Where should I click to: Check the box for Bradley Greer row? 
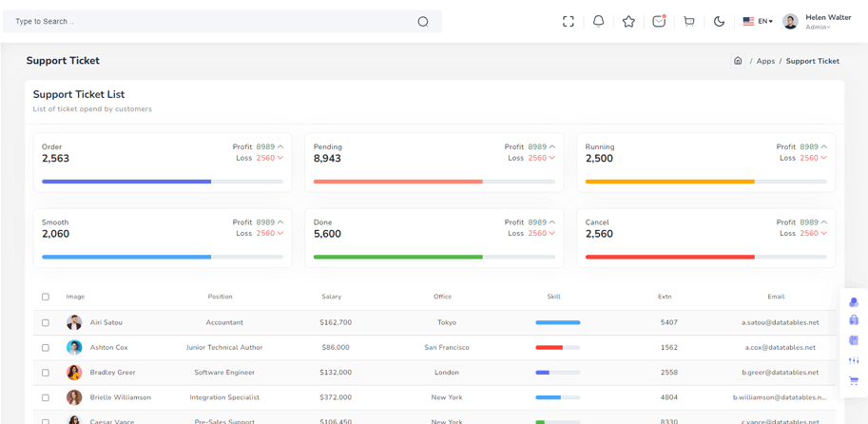[x=46, y=373]
